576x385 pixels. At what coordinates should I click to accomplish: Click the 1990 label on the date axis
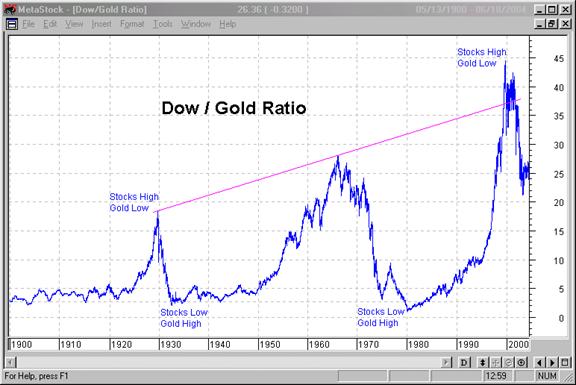pyautogui.click(x=468, y=345)
